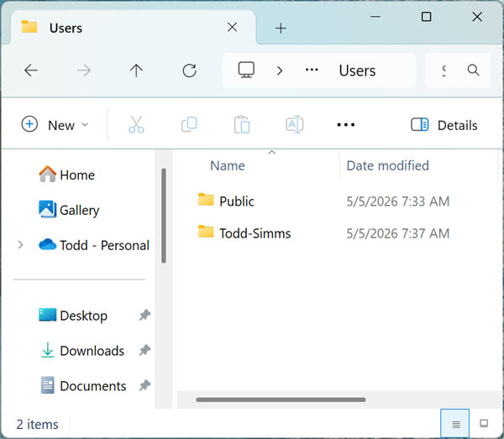Click the navigation pane vertical scrollbar
The width and height of the screenshot is (504, 439).
pyautogui.click(x=164, y=216)
